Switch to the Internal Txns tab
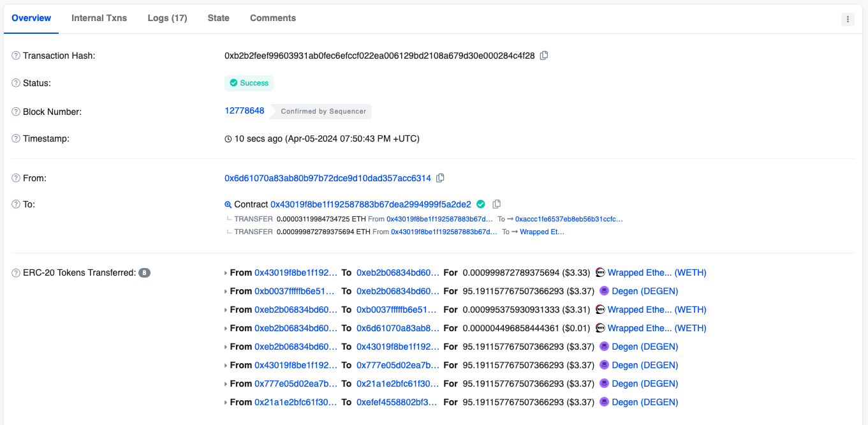 [x=99, y=18]
